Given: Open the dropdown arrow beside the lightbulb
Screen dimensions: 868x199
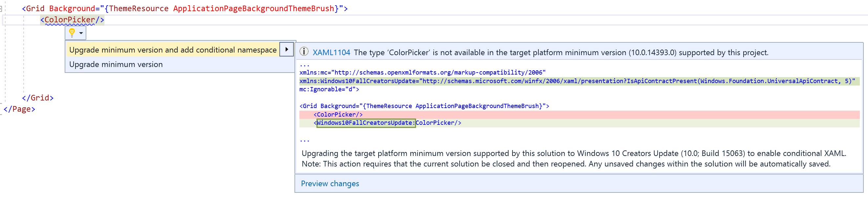Looking at the screenshot, I should coord(81,33).
